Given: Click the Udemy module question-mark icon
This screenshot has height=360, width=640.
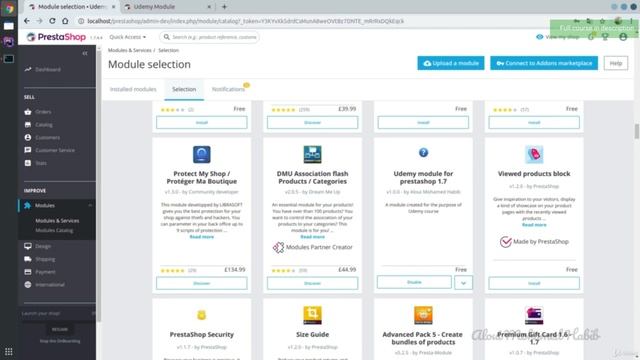Looking at the screenshot, I should tap(423, 153).
